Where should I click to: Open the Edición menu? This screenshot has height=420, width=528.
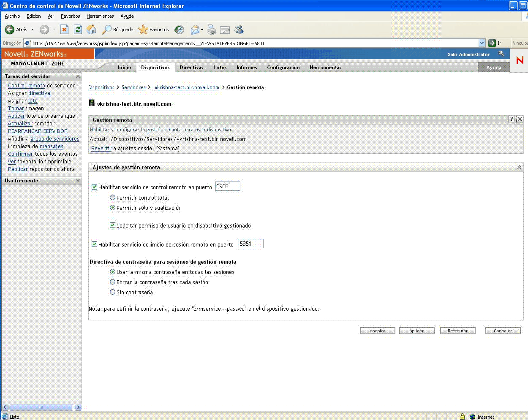[x=34, y=16]
